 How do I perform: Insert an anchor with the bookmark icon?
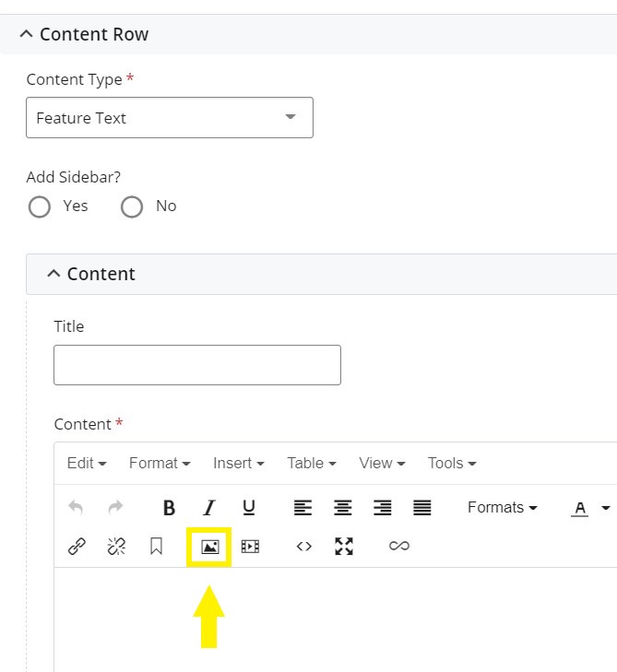coord(156,547)
